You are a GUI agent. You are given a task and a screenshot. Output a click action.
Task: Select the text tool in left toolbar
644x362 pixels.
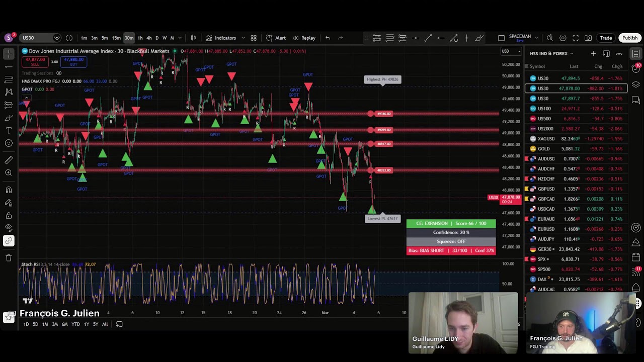click(x=9, y=130)
